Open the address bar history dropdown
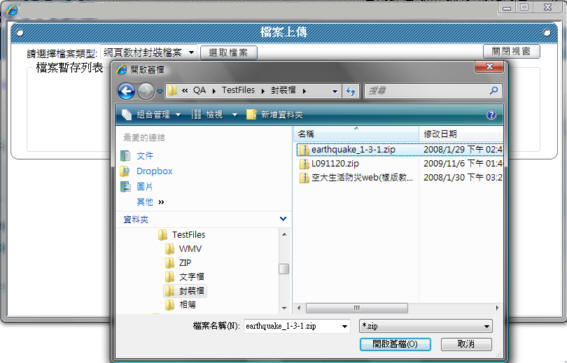The image size is (567, 363). tap(335, 91)
